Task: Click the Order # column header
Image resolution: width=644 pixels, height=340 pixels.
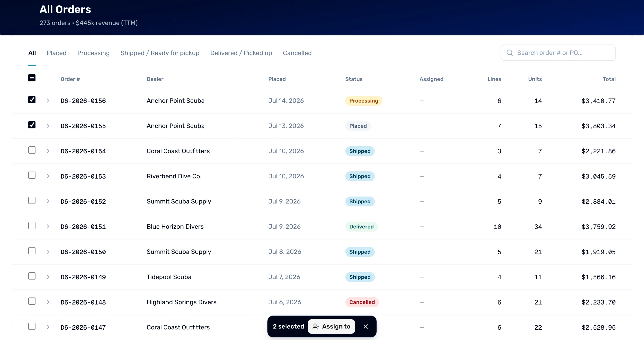Action: tap(70, 79)
